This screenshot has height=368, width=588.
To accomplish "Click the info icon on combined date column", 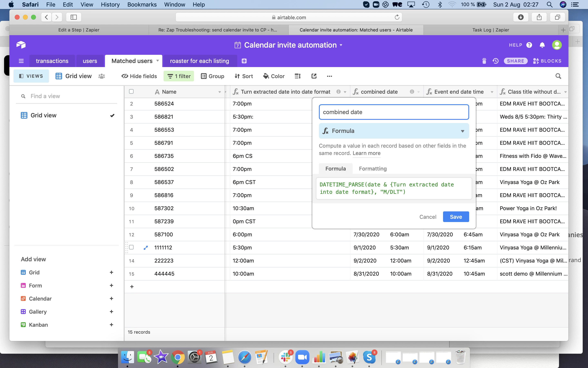I will click(x=412, y=92).
